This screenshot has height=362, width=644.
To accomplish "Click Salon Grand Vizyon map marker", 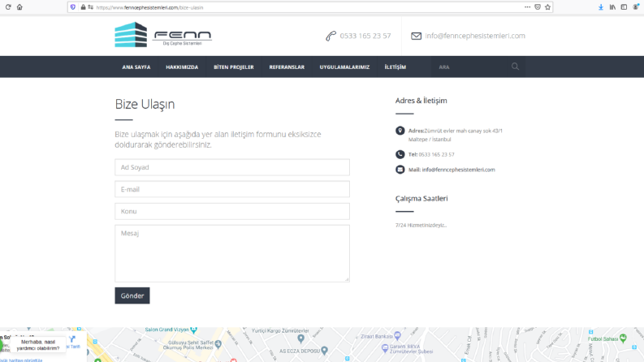I will [x=194, y=330].
